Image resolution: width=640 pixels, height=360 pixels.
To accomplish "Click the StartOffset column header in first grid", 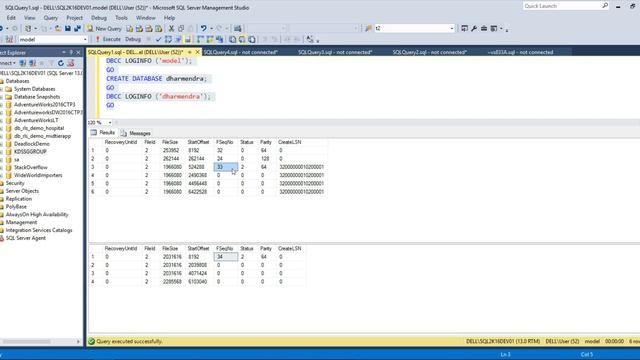I will 198,142.
